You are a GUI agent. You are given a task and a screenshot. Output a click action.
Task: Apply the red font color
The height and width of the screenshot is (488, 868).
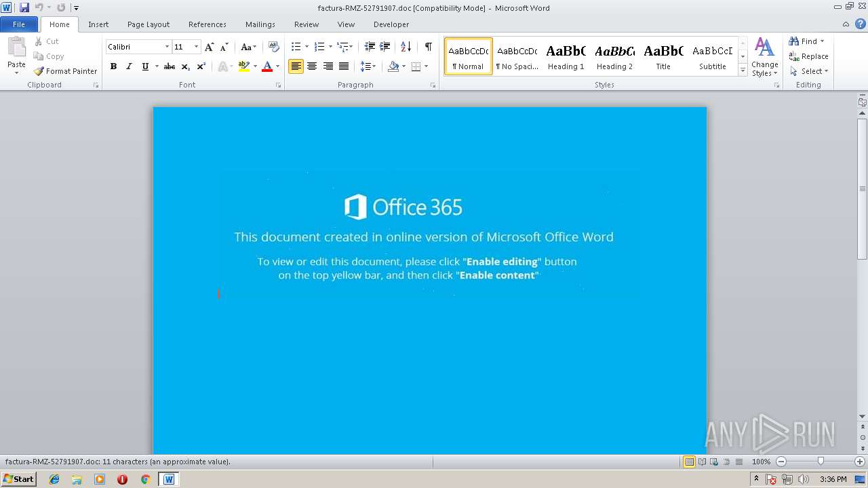click(267, 66)
